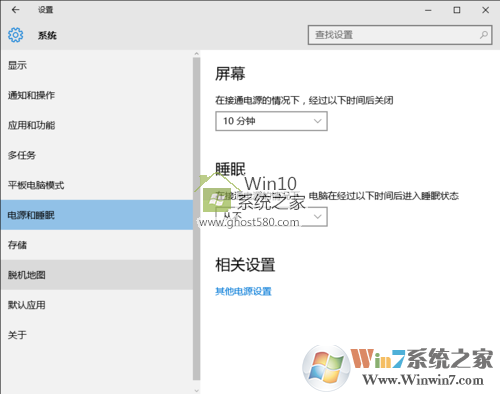Click the search magnifier icon
The image size is (500, 394).
pyautogui.click(x=484, y=35)
